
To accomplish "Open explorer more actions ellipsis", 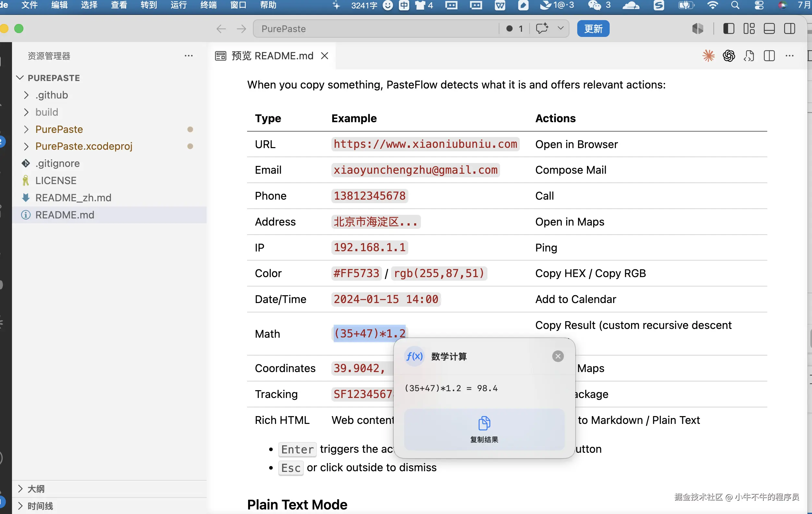I will pyautogui.click(x=188, y=56).
